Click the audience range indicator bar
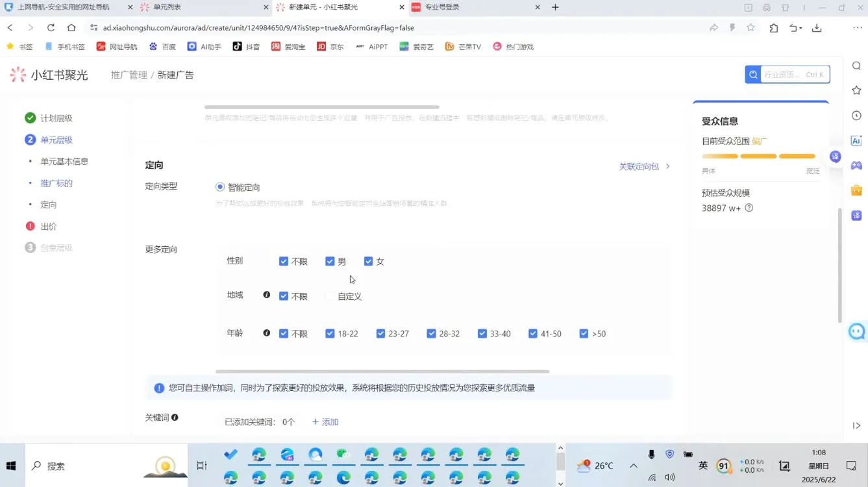 pyautogui.click(x=758, y=156)
